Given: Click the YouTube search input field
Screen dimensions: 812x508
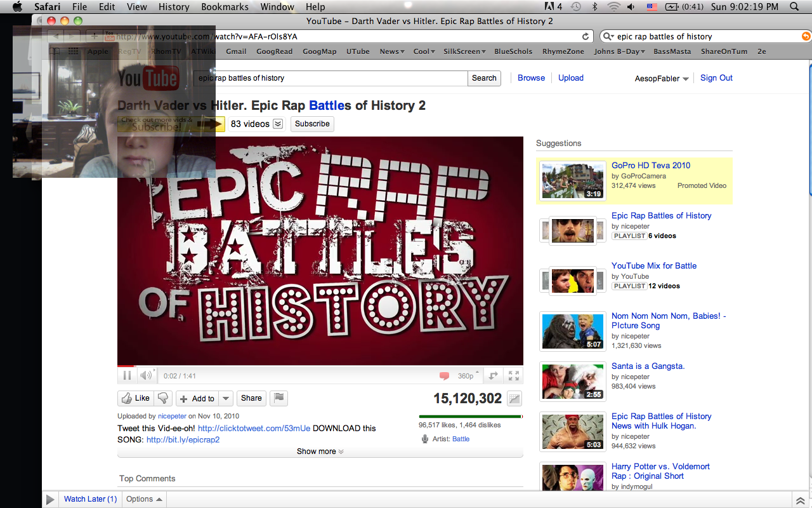Looking at the screenshot, I should (331, 78).
